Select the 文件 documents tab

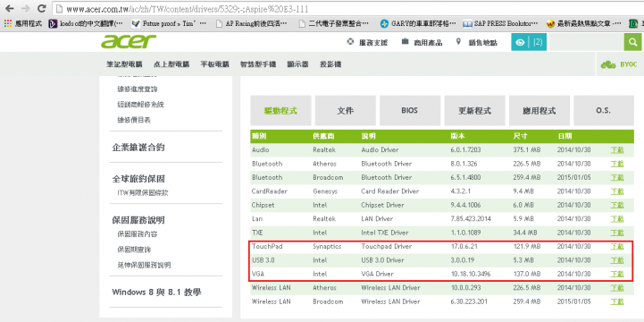[346, 110]
